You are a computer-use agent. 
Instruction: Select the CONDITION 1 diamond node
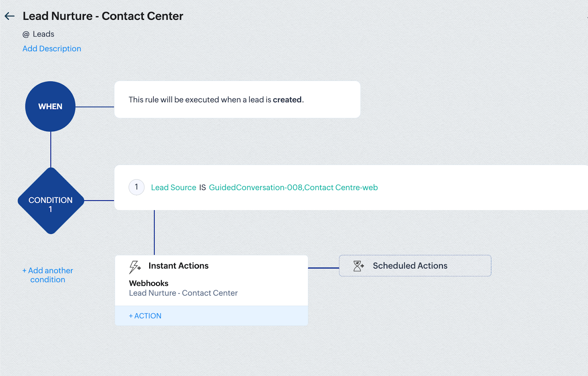[51, 201]
